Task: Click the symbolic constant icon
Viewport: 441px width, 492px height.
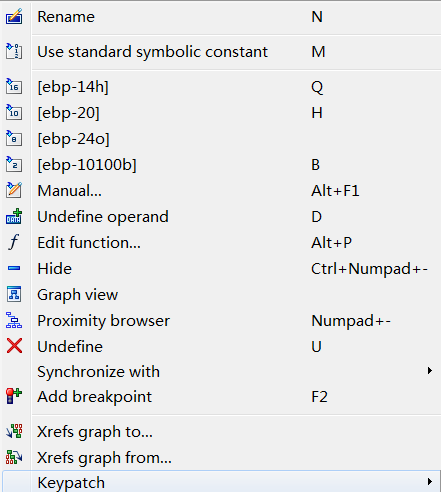Action: [14, 51]
